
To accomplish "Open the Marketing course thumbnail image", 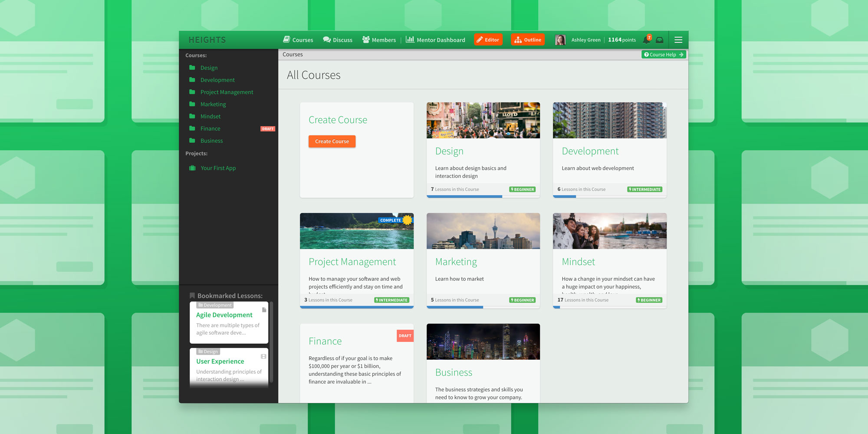I will pos(483,231).
